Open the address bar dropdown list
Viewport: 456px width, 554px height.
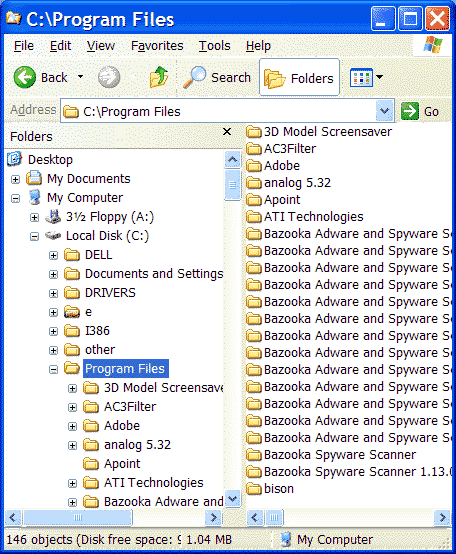point(384,111)
